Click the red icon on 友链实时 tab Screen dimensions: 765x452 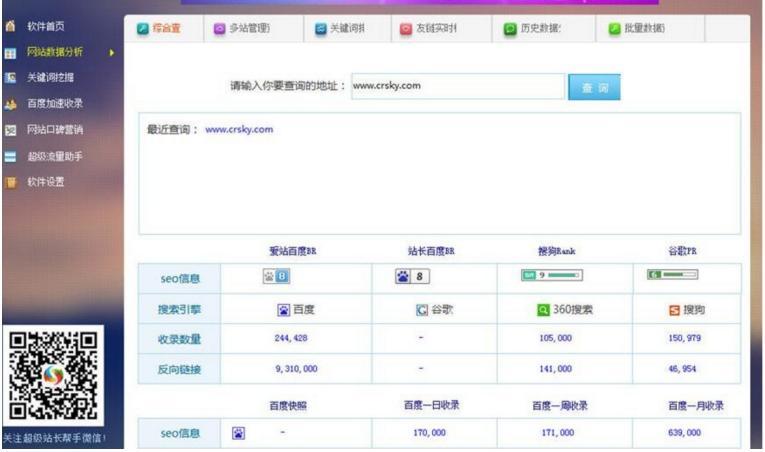(x=406, y=29)
